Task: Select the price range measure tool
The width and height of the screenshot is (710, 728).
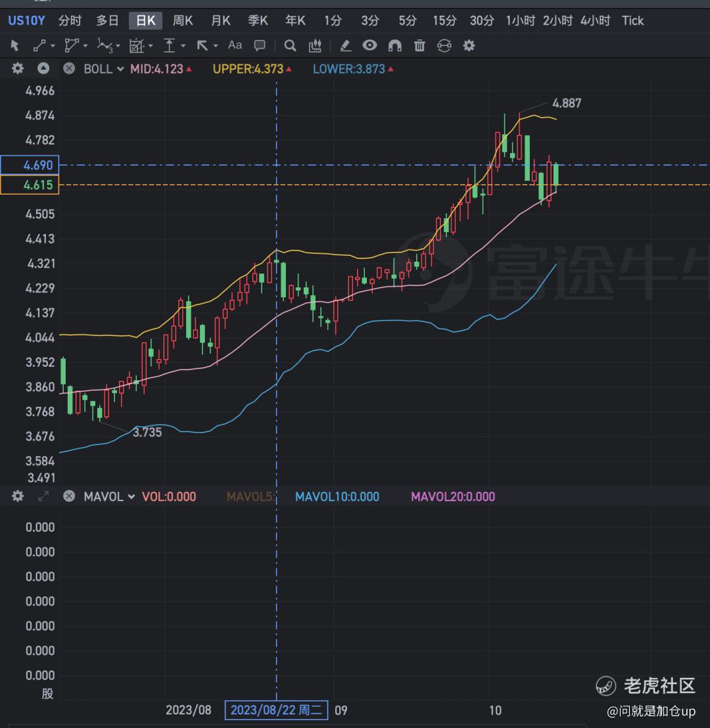Action: click(x=170, y=45)
